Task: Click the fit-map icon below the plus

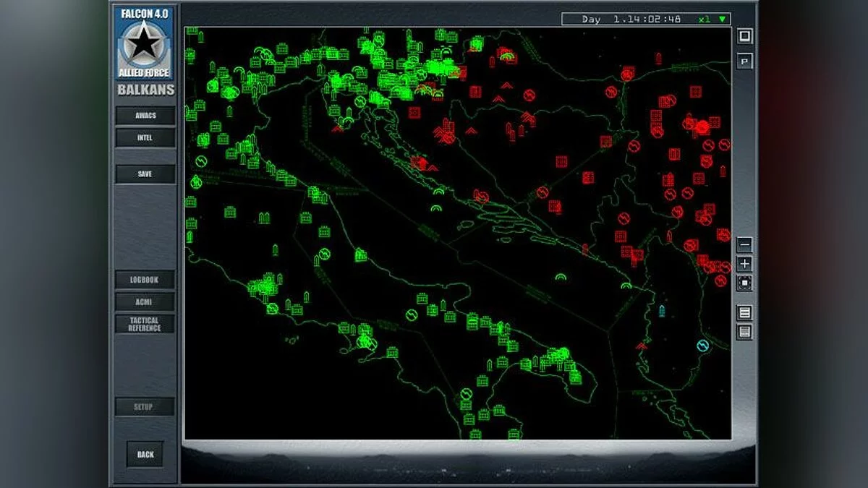Action: point(744,283)
